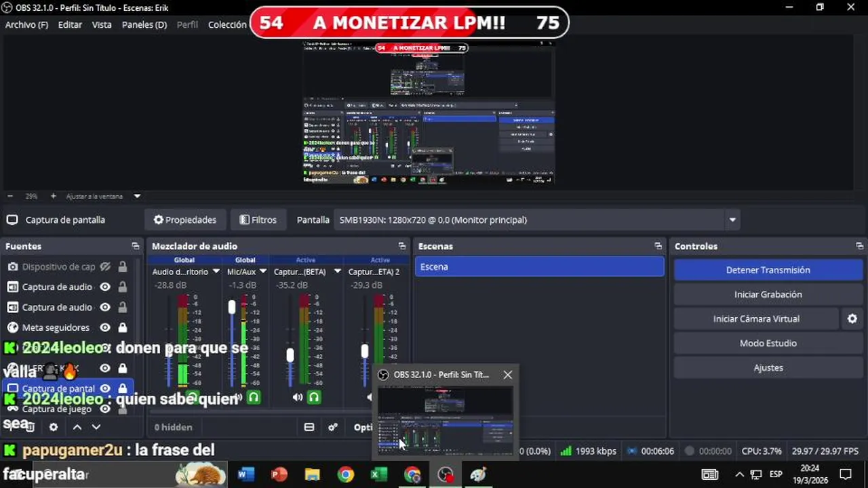Unlock the Captura de pantal source
Image resolution: width=868 pixels, height=488 pixels.
[x=123, y=388]
